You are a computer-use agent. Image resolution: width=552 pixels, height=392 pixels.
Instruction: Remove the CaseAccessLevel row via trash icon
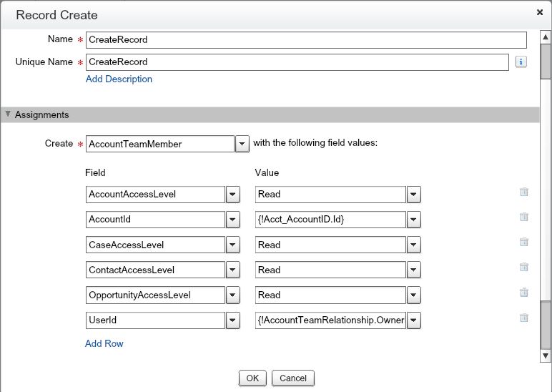(524, 242)
